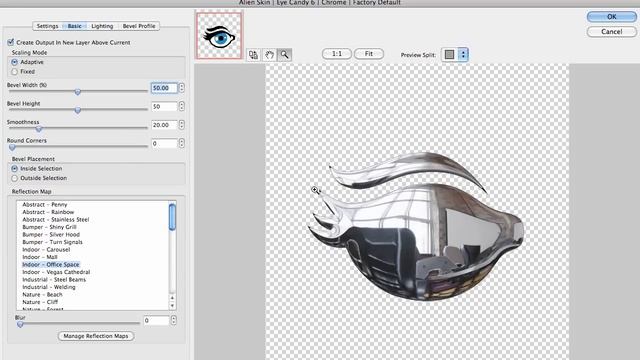The image size is (640, 360).
Task: Open the Settings tab
Action: coord(47,26)
